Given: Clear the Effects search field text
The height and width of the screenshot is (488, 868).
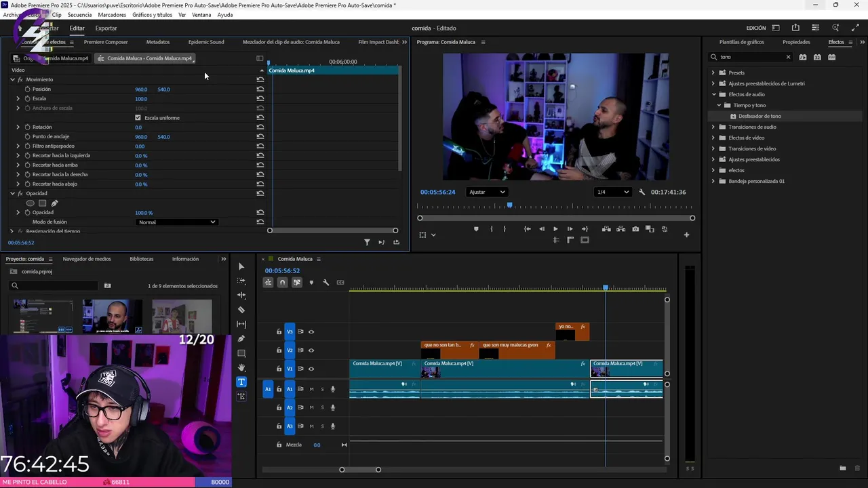Looking at the screenshot, I should pos(788,57).
